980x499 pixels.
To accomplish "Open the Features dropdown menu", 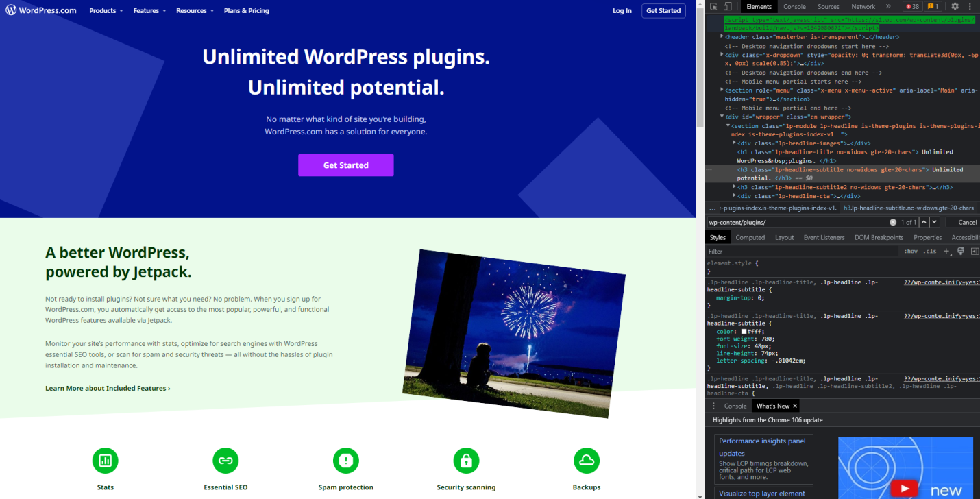I will click(149, 10).
